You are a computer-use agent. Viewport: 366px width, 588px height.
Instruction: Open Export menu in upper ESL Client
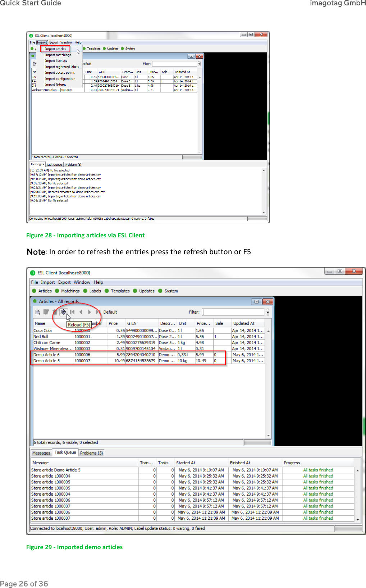(x=54, y=42)
